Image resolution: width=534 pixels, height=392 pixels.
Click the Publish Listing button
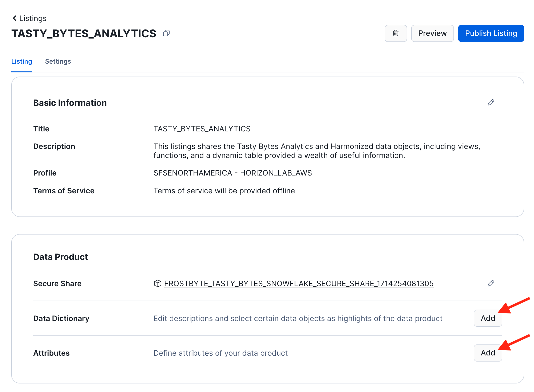pyautogui.click(x=491, y=33)
